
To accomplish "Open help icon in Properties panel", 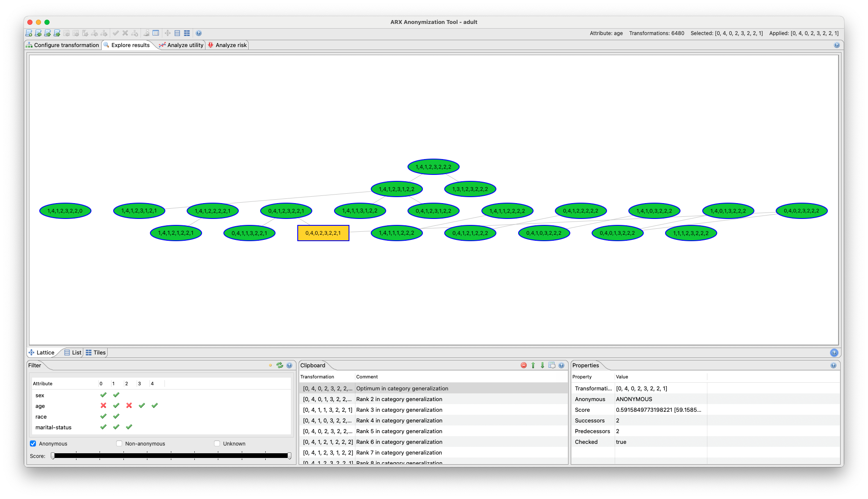I will point(833,365).
